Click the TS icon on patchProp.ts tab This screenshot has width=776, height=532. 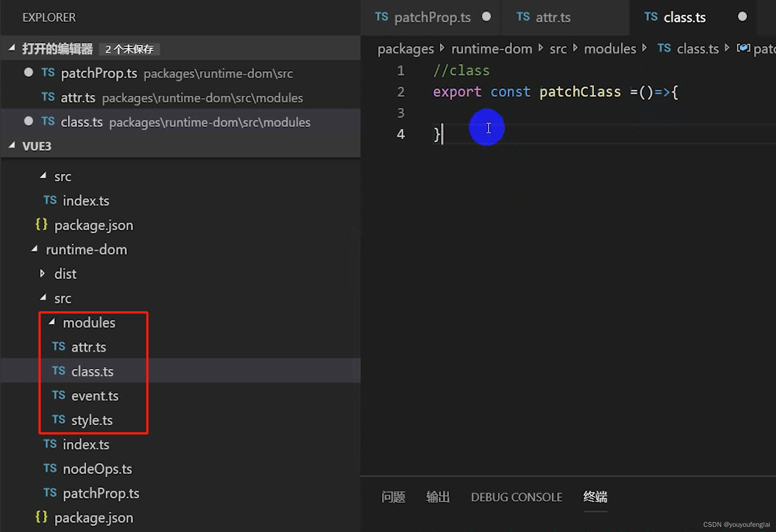click(381, 17)
